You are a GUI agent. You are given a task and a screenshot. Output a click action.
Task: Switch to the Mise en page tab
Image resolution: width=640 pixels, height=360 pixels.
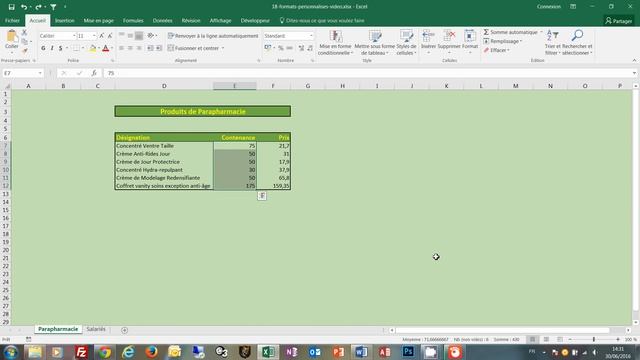pyautogui.click(x=99, y=20)
